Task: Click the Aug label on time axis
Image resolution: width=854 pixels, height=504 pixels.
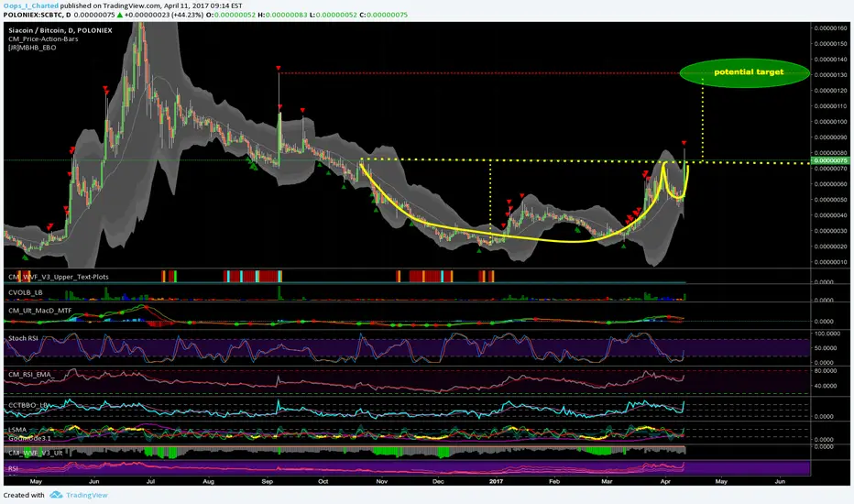Action: pyautogui.click(x=208, y=482)
